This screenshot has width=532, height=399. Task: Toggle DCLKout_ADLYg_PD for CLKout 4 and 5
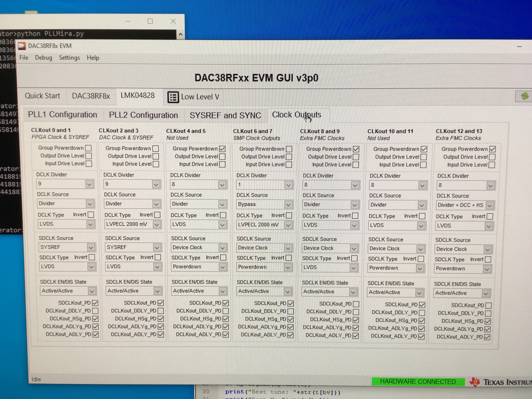tap(226, 327)
